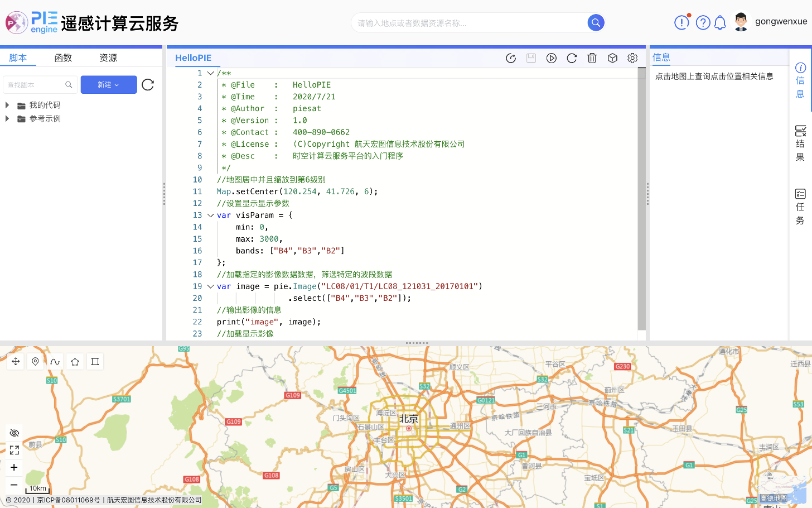Image resolution: width=812 pixels, height=508 pixels.
Task: Zoom in the map with plus
Action: 14,467
